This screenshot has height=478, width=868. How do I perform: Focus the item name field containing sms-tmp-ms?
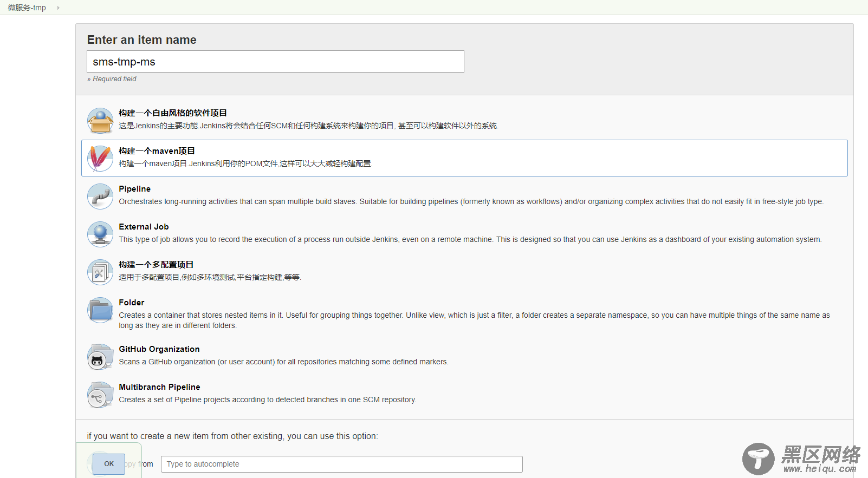pos(275,62)
